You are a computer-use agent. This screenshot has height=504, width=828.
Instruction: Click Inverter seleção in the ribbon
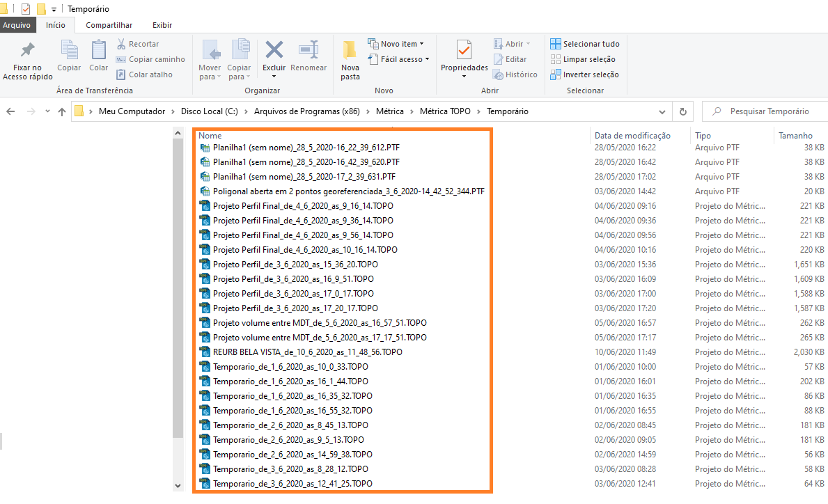(584, 74)
